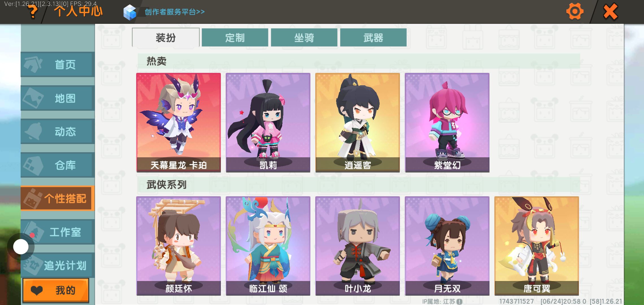Open the creator service platform cube icon

pos(130,12)
